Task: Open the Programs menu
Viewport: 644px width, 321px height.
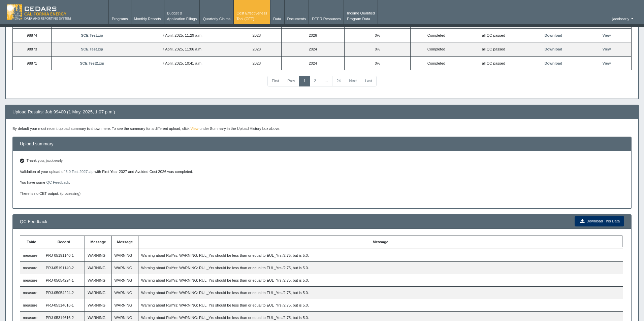Action: 120,19
